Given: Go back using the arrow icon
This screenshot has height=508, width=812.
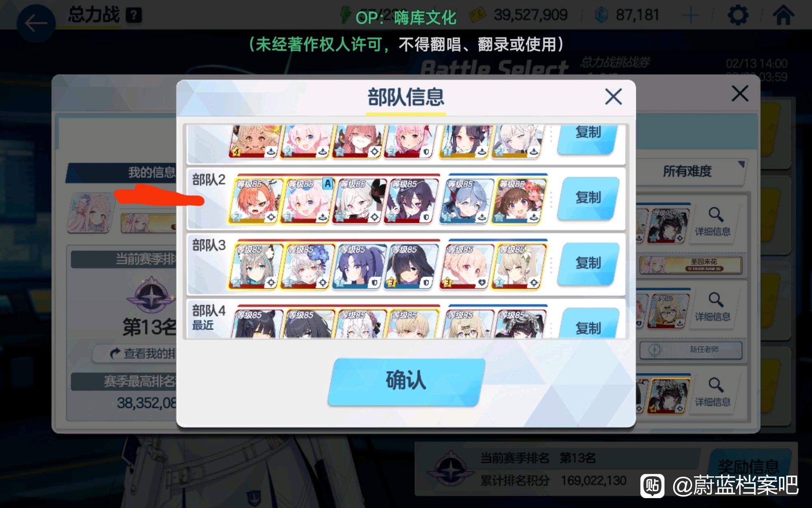Looking at the screenshot, I should [36, 23].
